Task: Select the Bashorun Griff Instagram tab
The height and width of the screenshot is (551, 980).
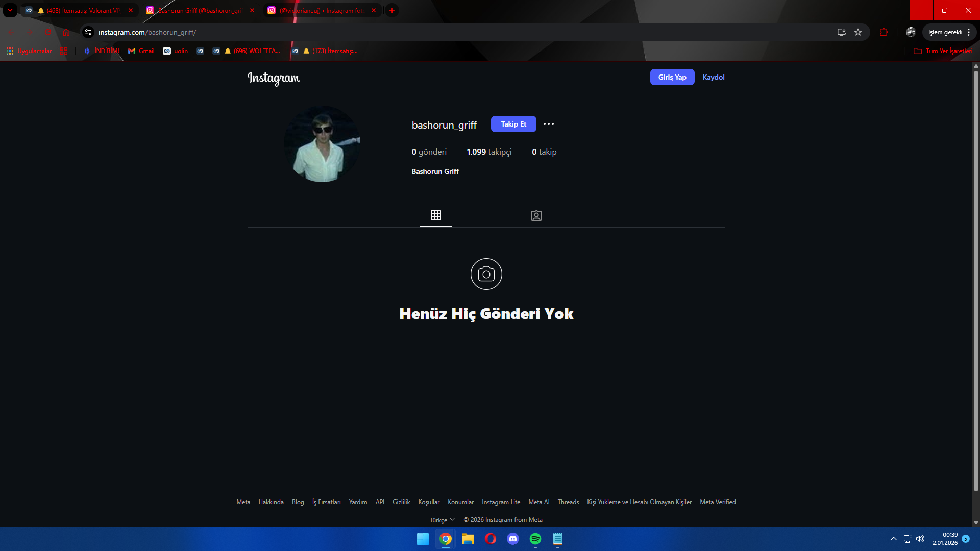Action: (x=200, y=10)
